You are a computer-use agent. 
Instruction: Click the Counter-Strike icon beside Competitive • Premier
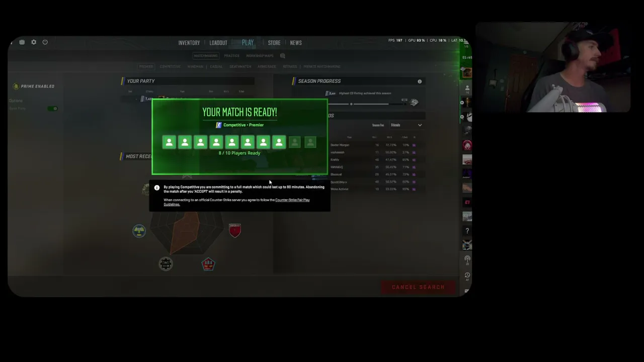(218, 125)
